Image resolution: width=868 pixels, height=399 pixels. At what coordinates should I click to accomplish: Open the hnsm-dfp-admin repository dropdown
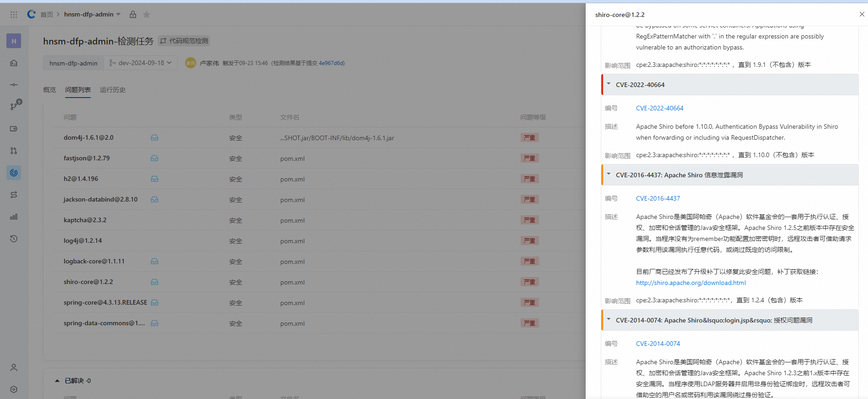(92, 14)
